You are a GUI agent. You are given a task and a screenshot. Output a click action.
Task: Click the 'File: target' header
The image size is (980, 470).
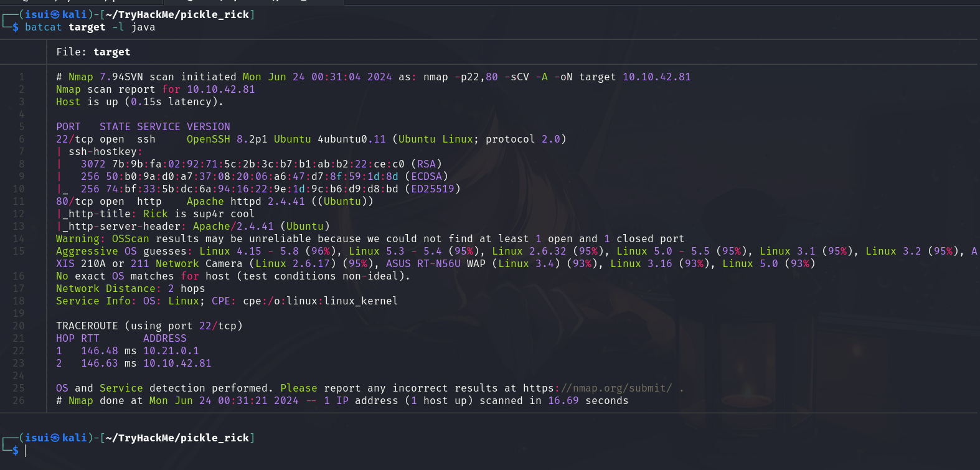(93, 52)
